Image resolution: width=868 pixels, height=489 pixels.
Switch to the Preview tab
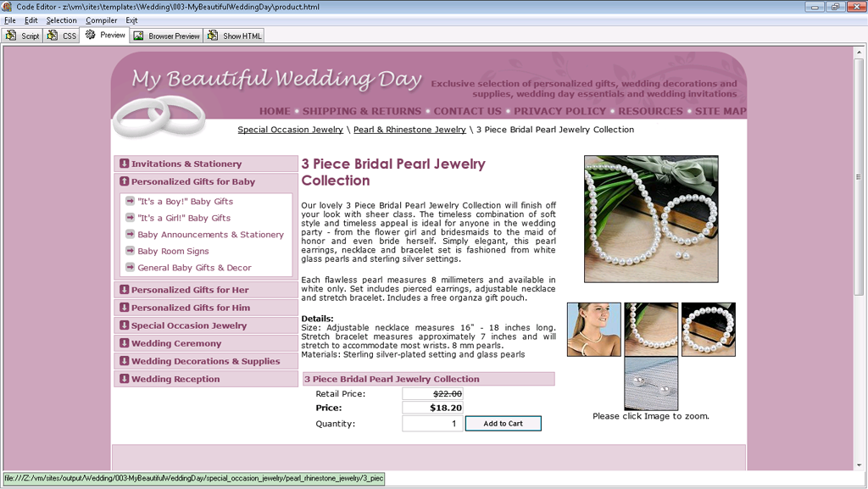(103, 36)
